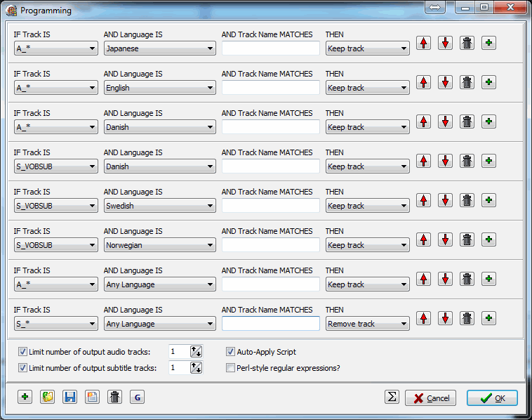
Task: Open Danish language dropdown in S_VOBSUB rule
Action: tap(160, 166)
